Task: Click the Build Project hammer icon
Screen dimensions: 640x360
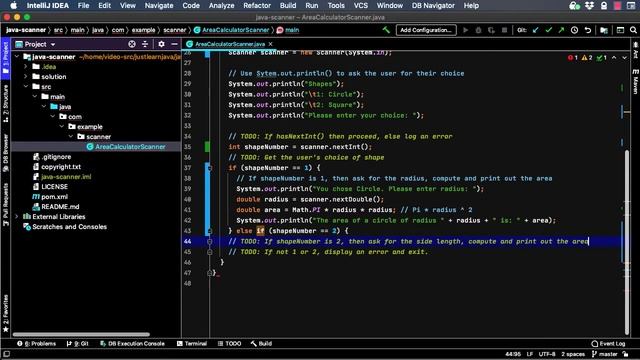Action: (386, 30)
